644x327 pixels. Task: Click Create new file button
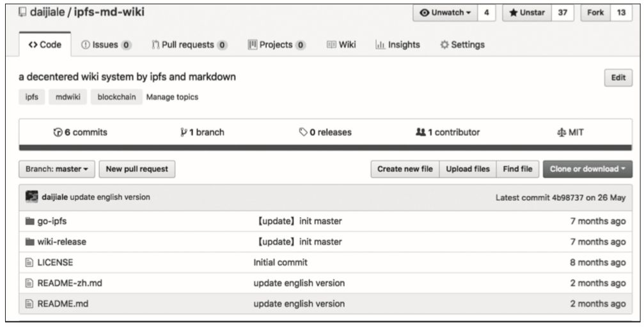click(x=405, y=169)
